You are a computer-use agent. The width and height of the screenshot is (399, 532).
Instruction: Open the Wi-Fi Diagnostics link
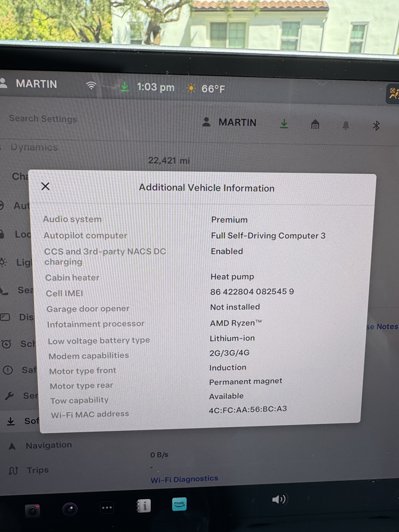click(184, 479)
